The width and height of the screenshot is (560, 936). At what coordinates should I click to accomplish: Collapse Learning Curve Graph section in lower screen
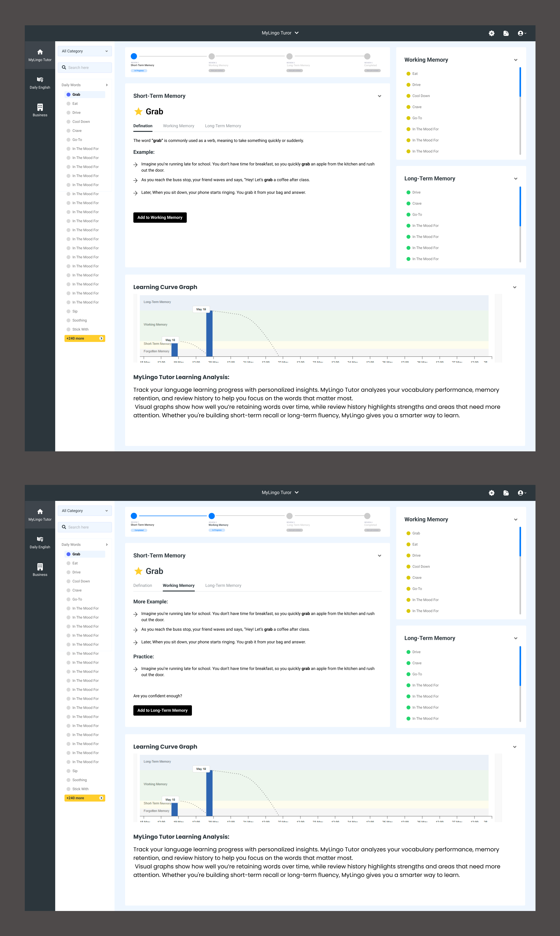(514, 747)
